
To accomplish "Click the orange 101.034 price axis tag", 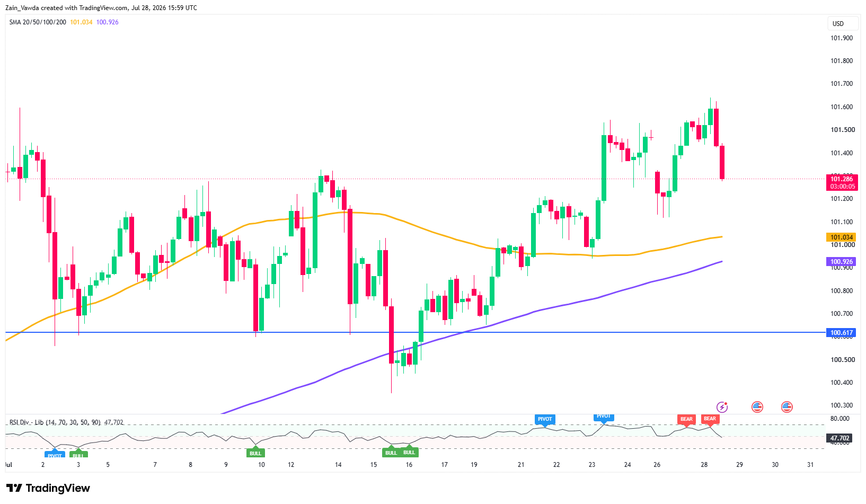I will (x=842, y=237).
